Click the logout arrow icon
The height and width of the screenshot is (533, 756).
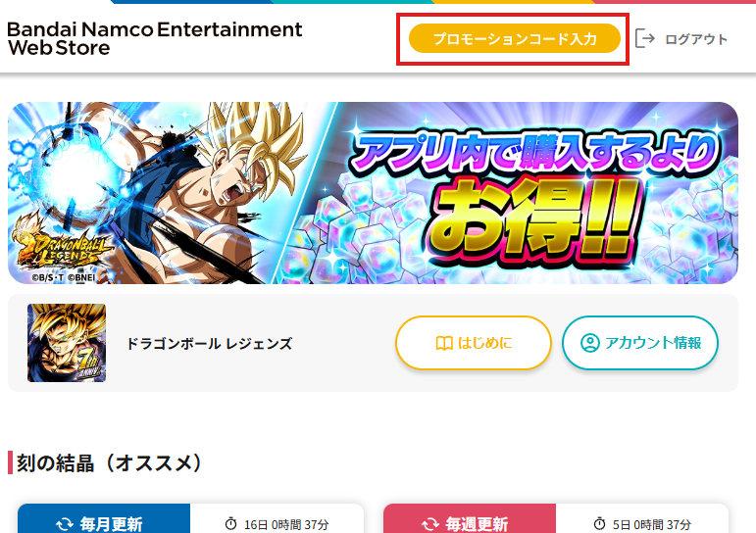pyautogui.click(x=644, y=38)
